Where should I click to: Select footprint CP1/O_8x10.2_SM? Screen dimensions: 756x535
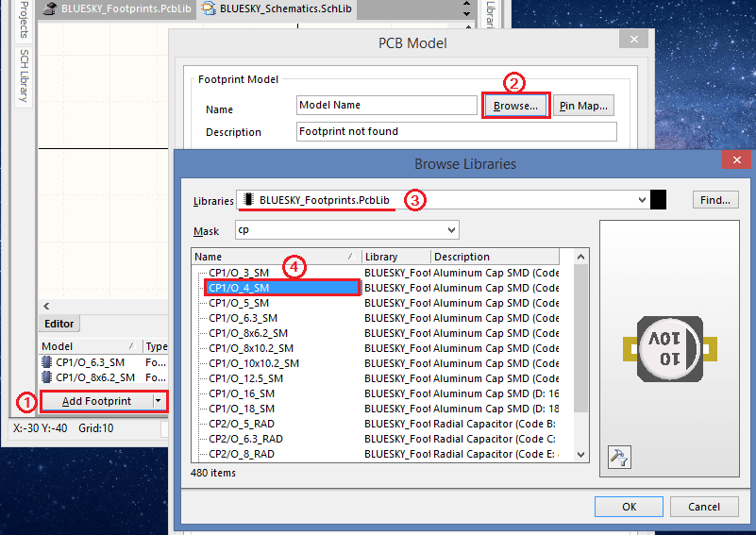click(251, 348)
